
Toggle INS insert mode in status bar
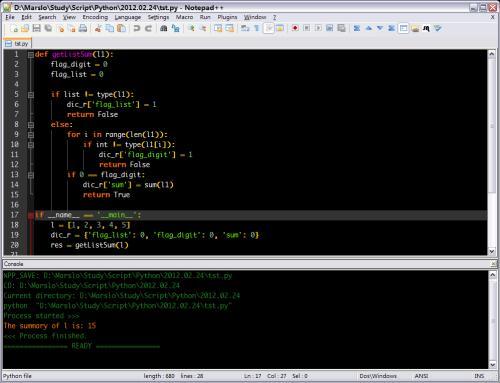(x=479, y=376)
